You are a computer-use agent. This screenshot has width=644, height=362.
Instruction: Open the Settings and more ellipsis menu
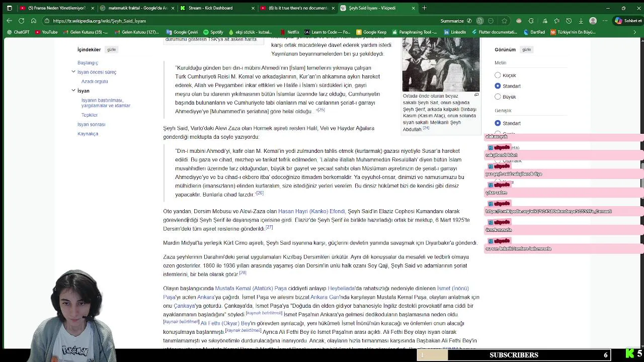(x=605, y=21)
